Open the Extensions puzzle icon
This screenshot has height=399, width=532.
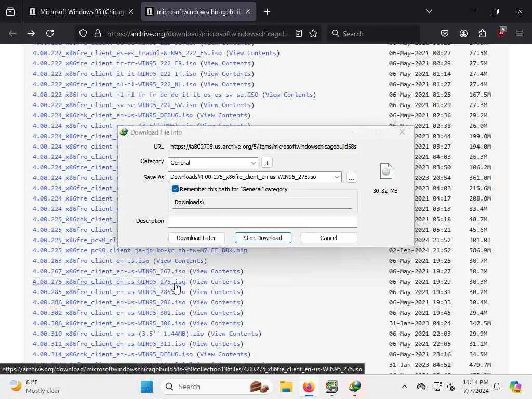click(x=482, y=33)
